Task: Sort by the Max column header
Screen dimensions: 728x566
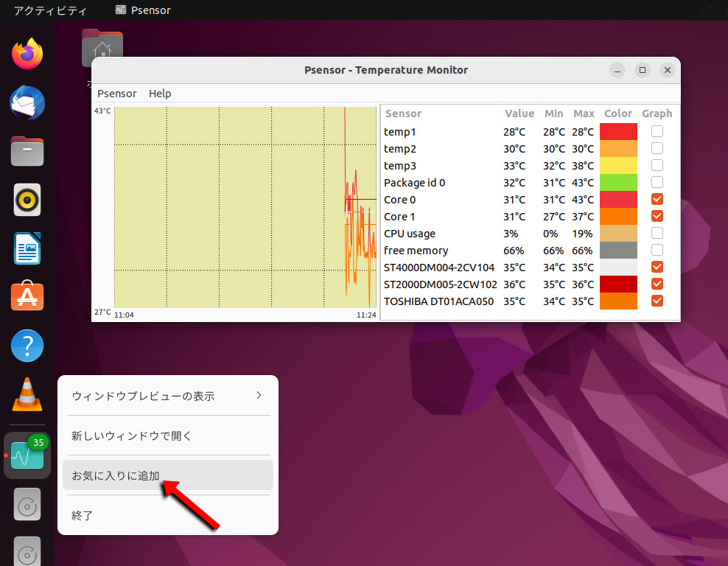Action: [x=584, y=113]
